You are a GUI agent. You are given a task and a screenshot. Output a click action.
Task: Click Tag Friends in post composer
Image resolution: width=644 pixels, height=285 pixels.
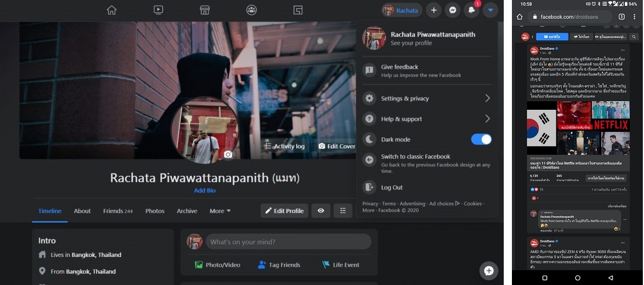pyautogui.click(x=279, y=265)
